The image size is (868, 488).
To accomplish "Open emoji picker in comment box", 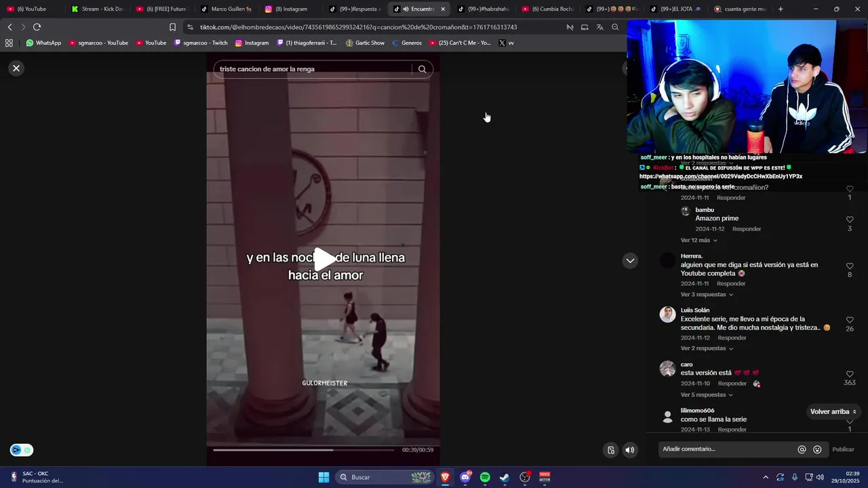I will tap(817, 449).
